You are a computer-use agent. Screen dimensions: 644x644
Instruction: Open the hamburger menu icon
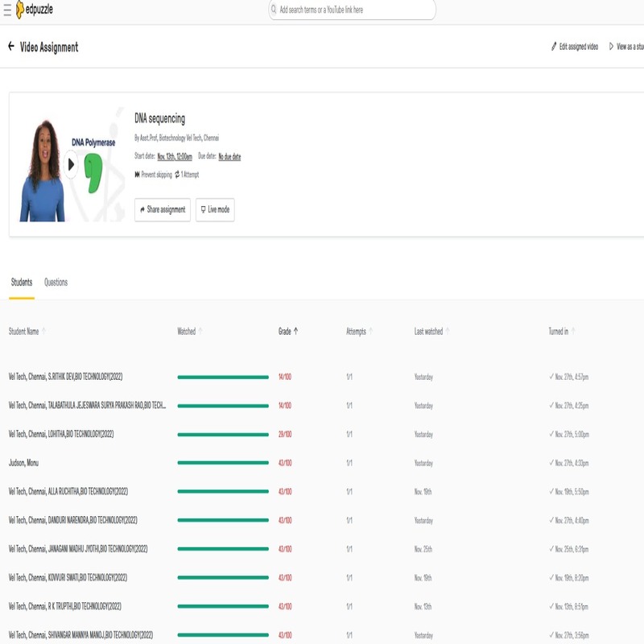point(7,10)
